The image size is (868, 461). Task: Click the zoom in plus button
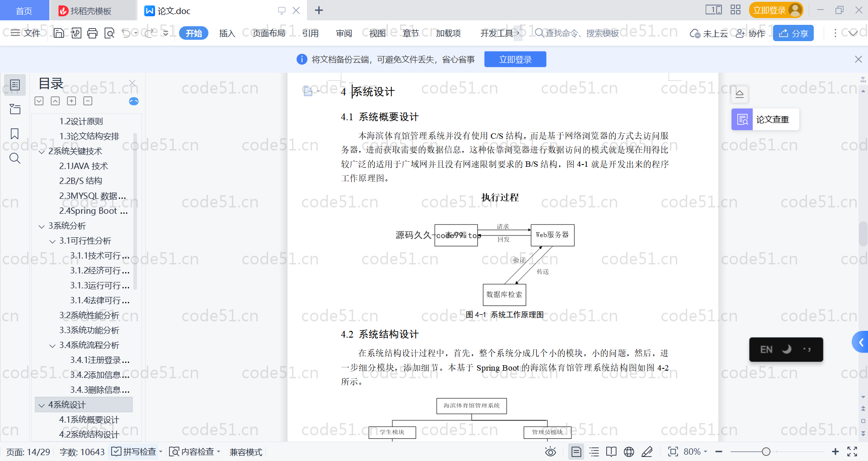pos(835,452)
